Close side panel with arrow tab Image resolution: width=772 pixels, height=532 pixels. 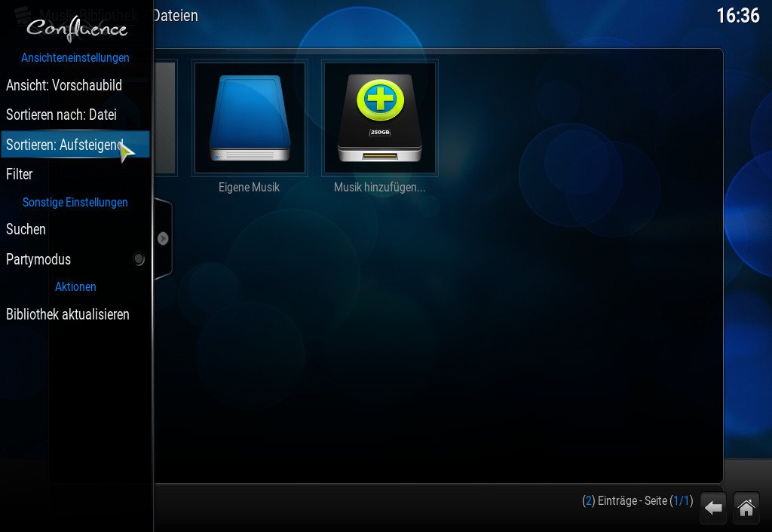(163, 239)
